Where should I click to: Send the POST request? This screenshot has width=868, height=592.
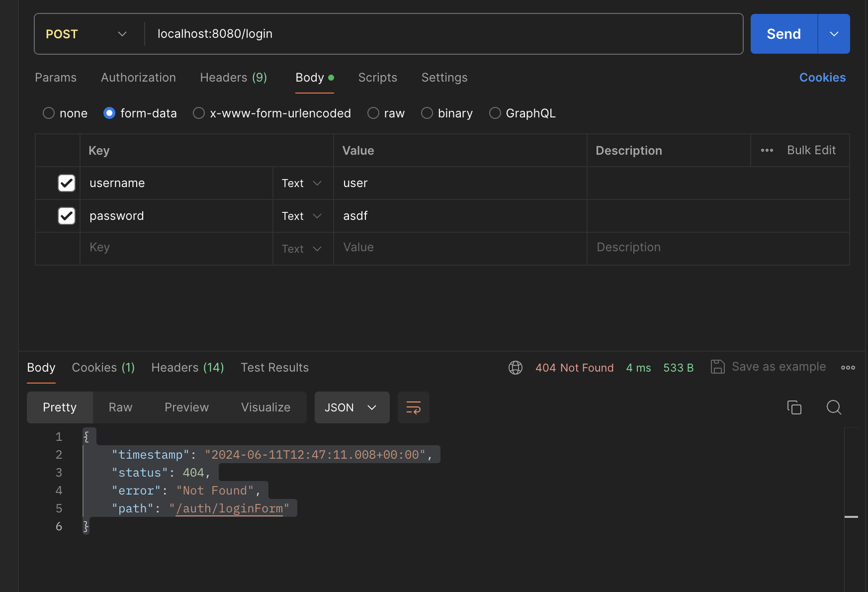click(784, 34)
